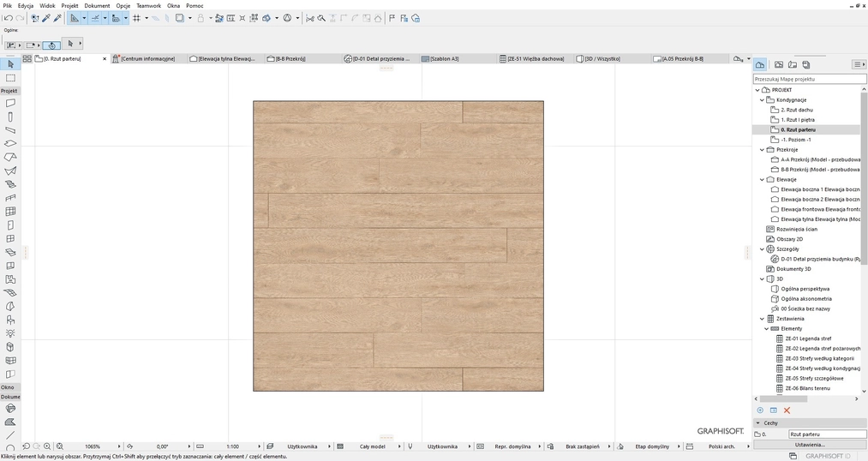Collapse the PROJEKT tree node
The height and width of the screenshot is (461, 868).
pos(757,90)
